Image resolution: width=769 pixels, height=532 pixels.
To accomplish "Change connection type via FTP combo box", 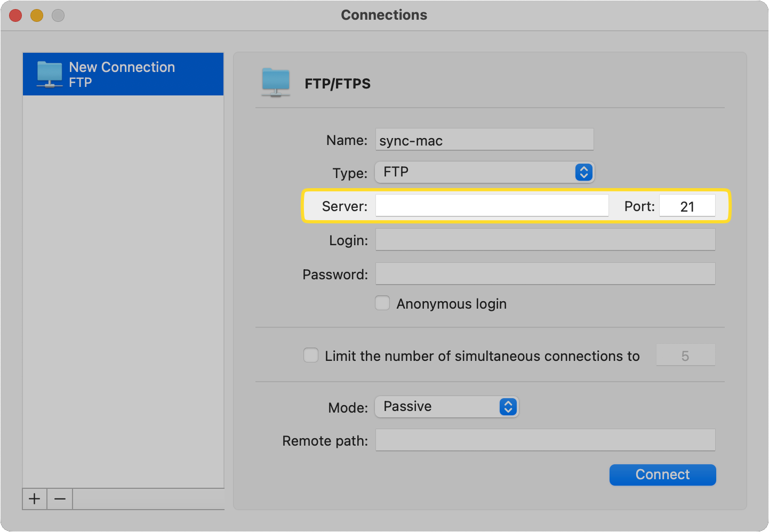I will click(x=484, y=172).
